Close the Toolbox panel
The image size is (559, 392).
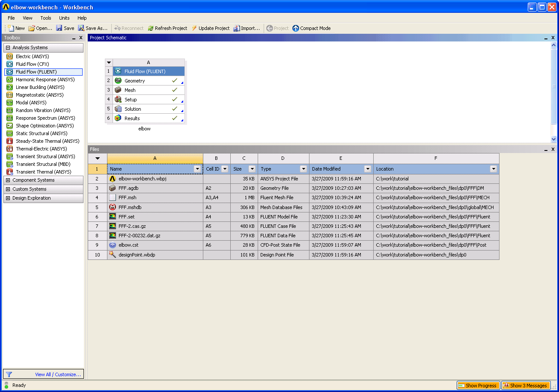pyautogui.click(x=81, y=38)
